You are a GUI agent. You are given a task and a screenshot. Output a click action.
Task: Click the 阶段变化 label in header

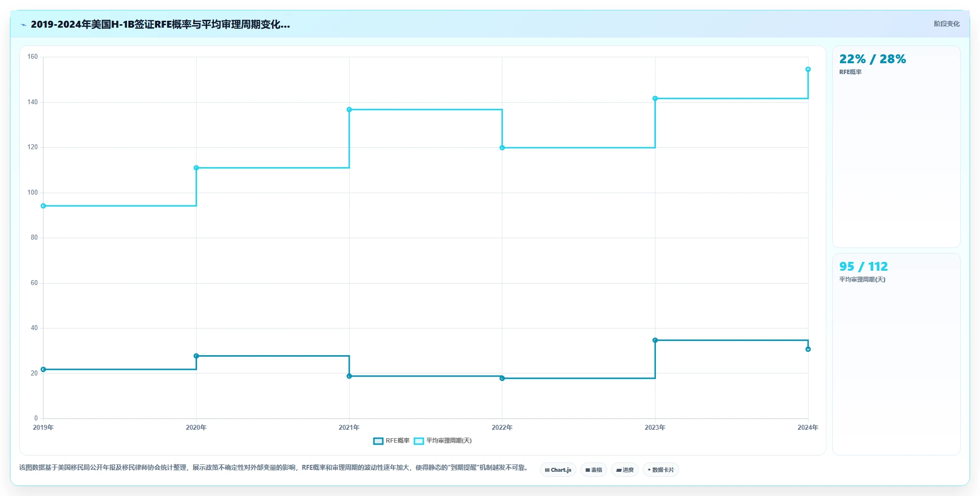(x=946, y=24)
